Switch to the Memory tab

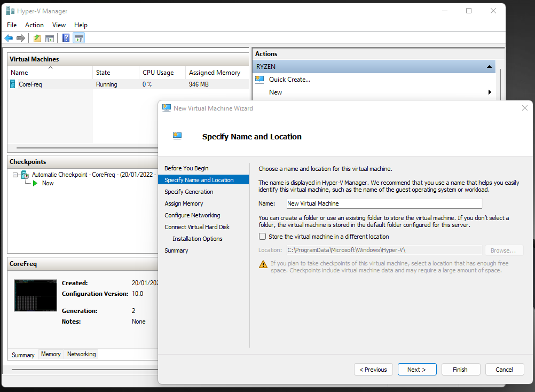tap(51, 354)
